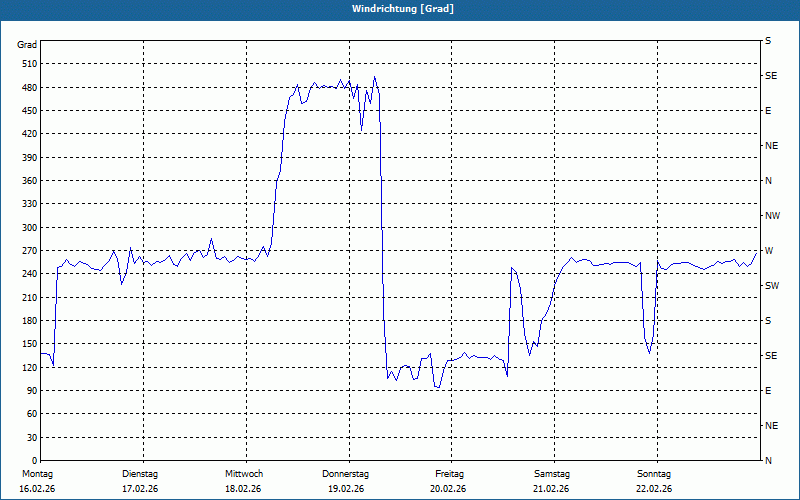Click the 0 value on left axis
Screen dimensions: 800x500
[x=35, y=461]
